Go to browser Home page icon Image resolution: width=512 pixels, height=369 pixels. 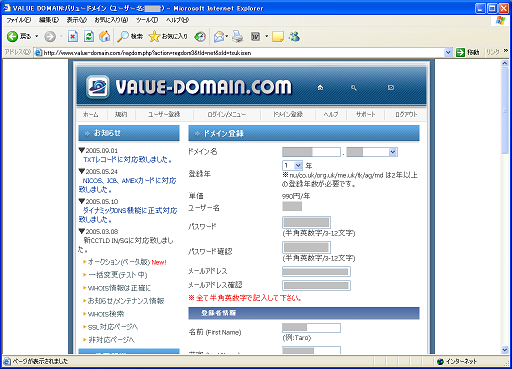(104, 36)
